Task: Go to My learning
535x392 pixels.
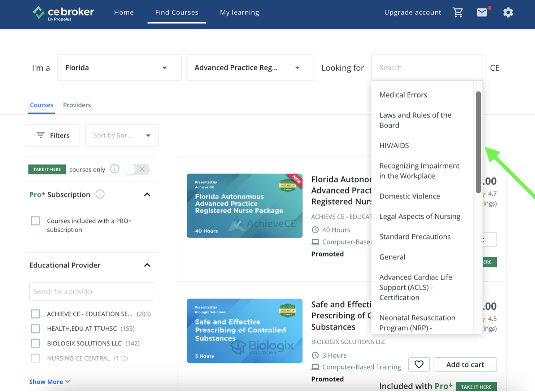Action: point(239,12)
